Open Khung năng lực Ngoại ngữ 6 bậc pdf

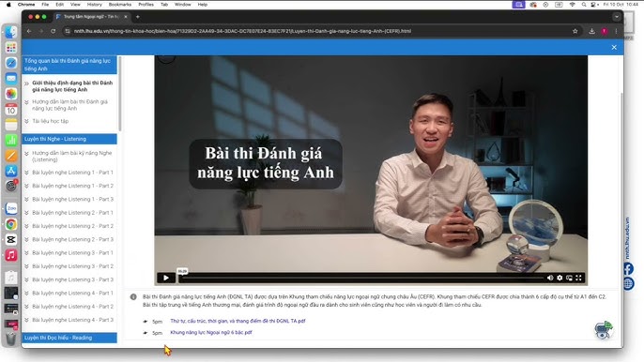tap(211, 332)
